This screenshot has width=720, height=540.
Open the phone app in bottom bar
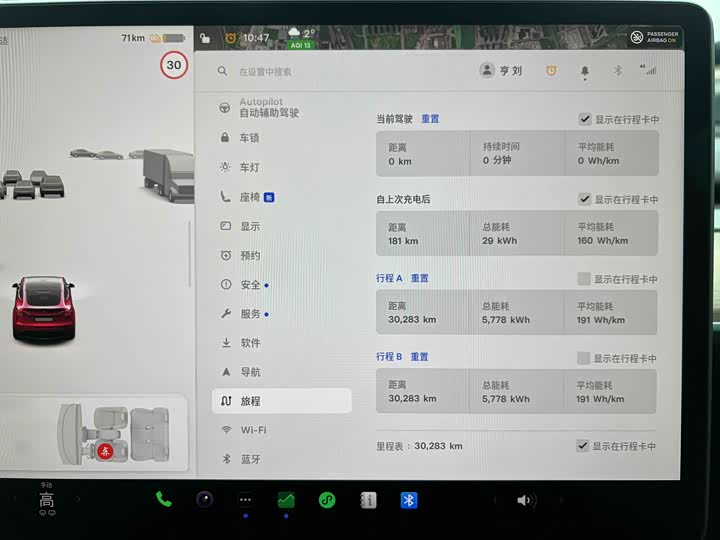coord(163,500)
